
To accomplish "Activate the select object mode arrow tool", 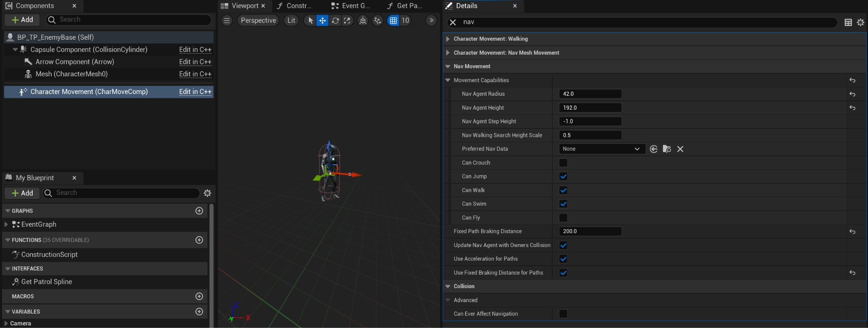I will click(x=310, y=20).
